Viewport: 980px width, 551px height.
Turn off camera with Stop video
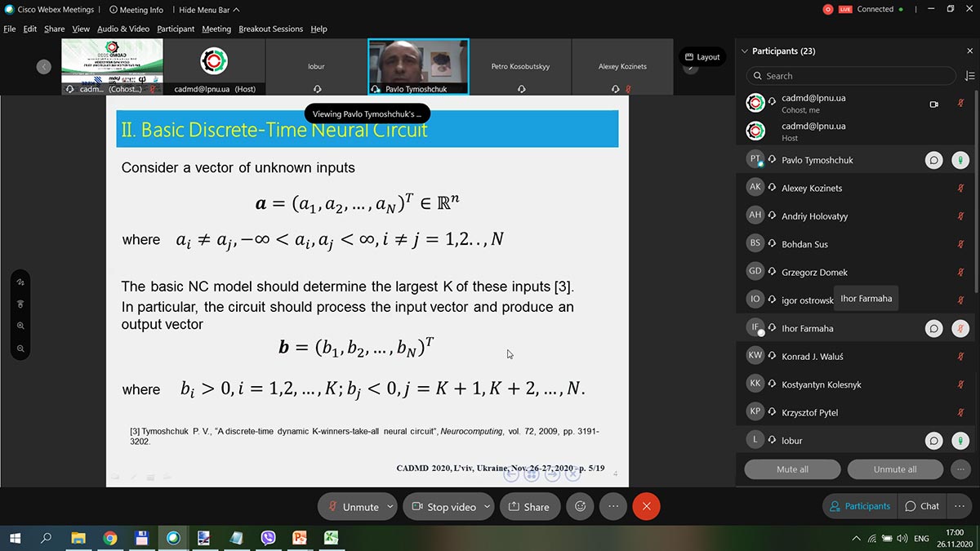443,506
